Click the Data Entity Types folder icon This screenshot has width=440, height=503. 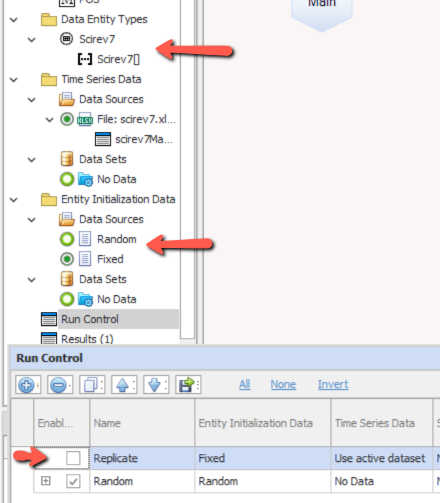tap(49, 19)
